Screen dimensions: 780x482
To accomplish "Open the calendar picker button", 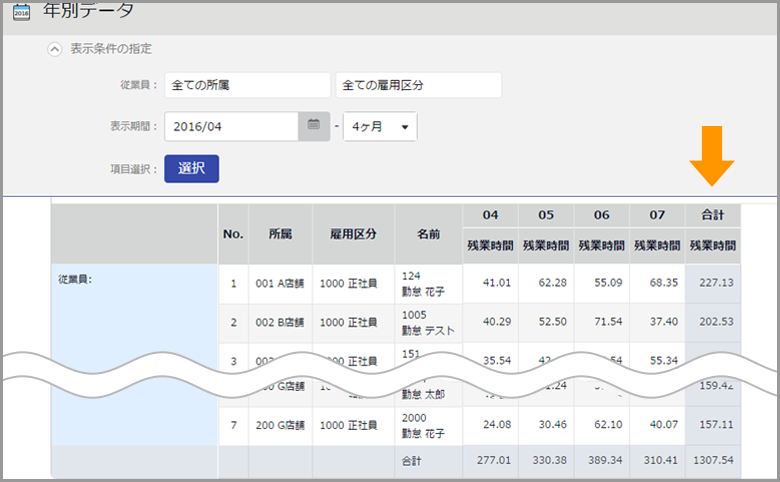I will 314,126.
